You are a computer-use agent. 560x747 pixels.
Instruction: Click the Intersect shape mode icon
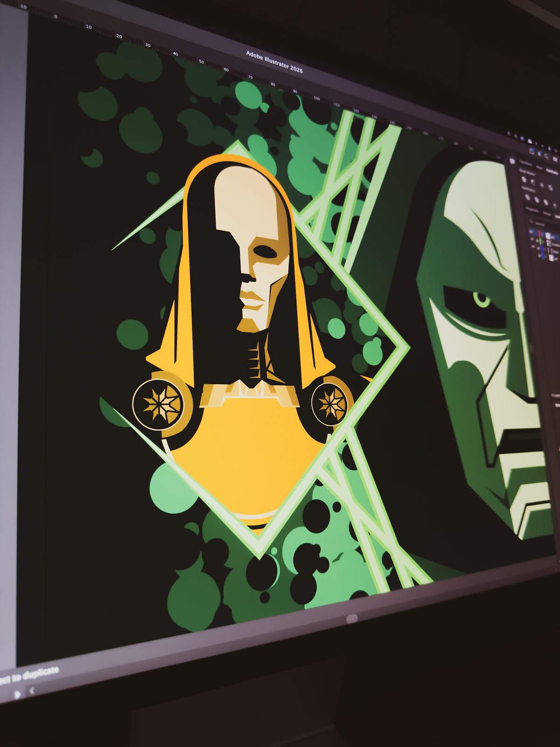tap(542, 185)
